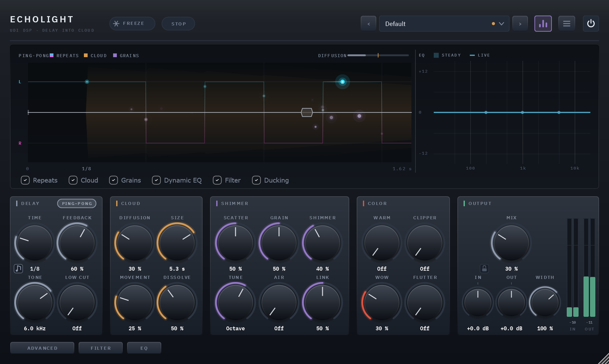
Task: Click the power bypass icon
Action: click(x=591, y=24)
